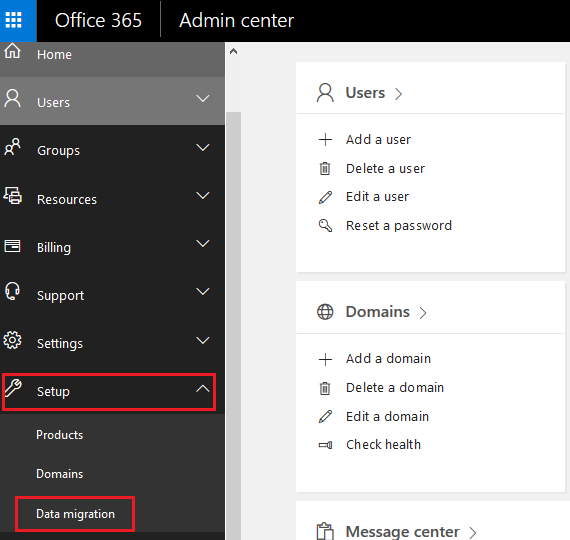
Task: Click the pencil icon beside Edit a user
Action: tap(325, 197)
